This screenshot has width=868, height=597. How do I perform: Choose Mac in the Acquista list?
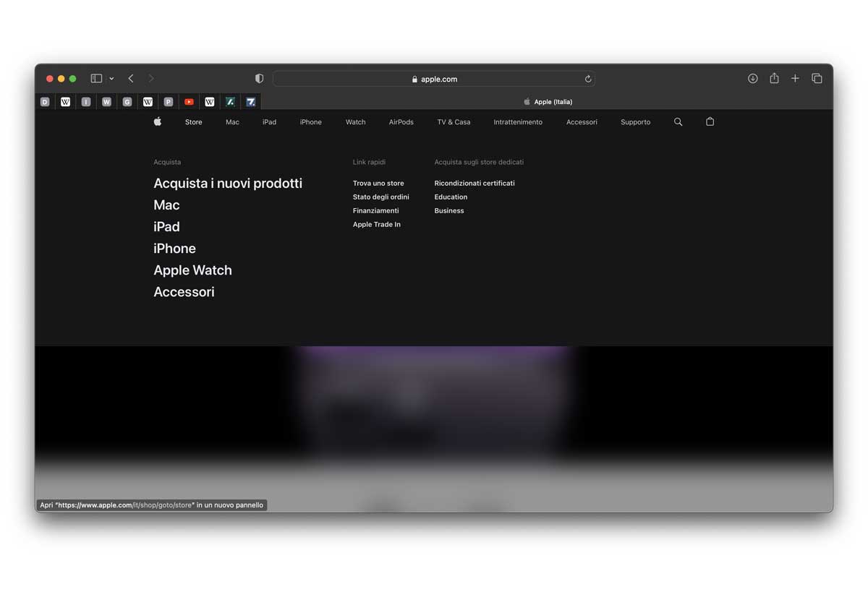166,205
